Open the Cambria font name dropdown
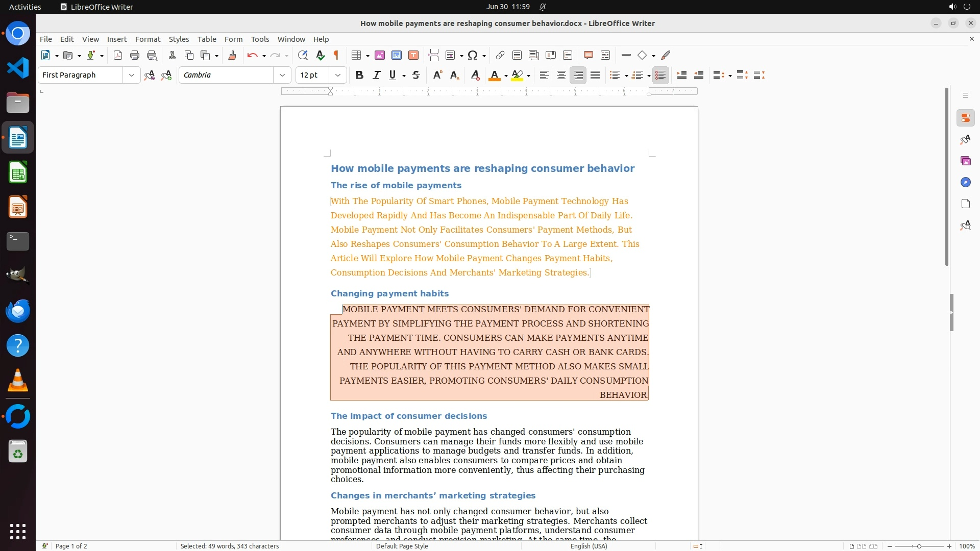Screen dimensions: 980x551 [282, 75]
